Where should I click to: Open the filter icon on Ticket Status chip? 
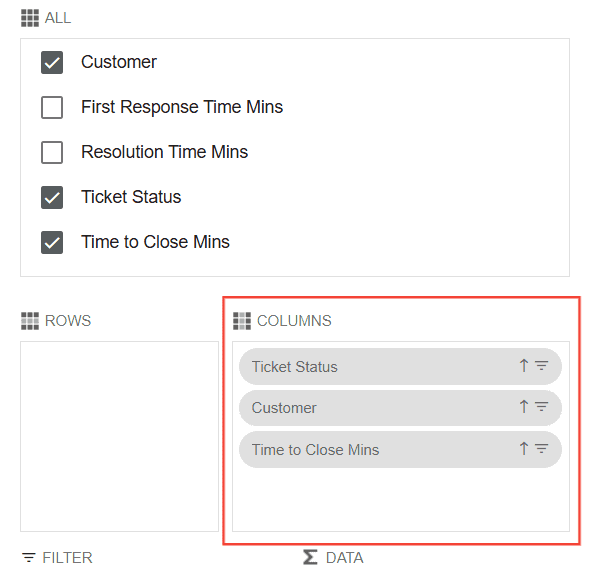pos(542,366)
